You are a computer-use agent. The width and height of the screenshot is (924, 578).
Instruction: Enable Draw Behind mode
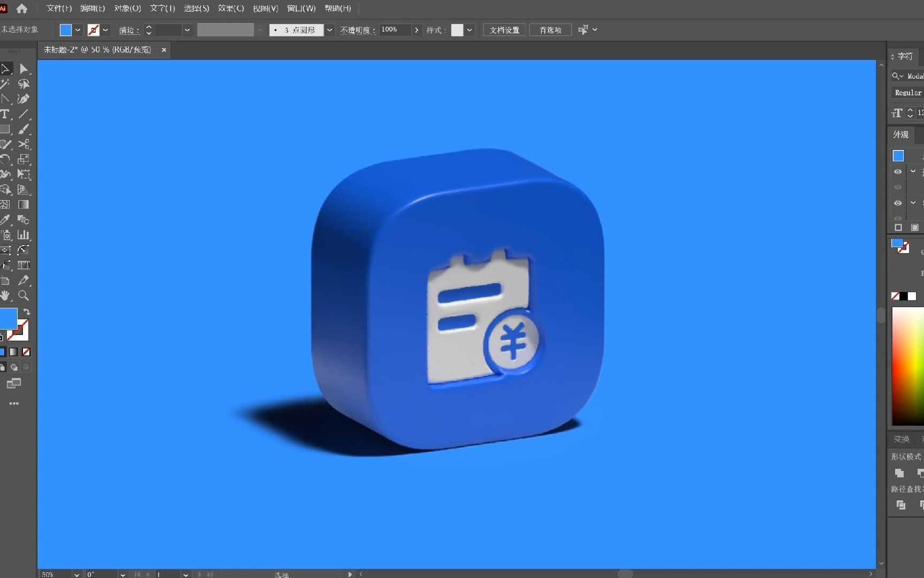14,367
